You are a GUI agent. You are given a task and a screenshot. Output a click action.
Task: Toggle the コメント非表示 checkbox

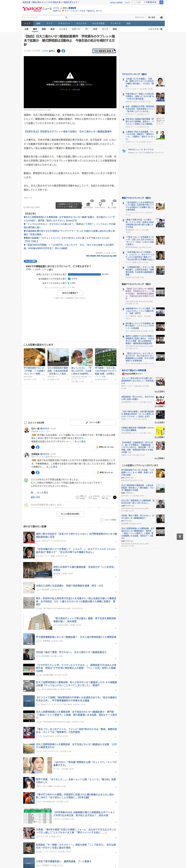(x=102, y=520)
